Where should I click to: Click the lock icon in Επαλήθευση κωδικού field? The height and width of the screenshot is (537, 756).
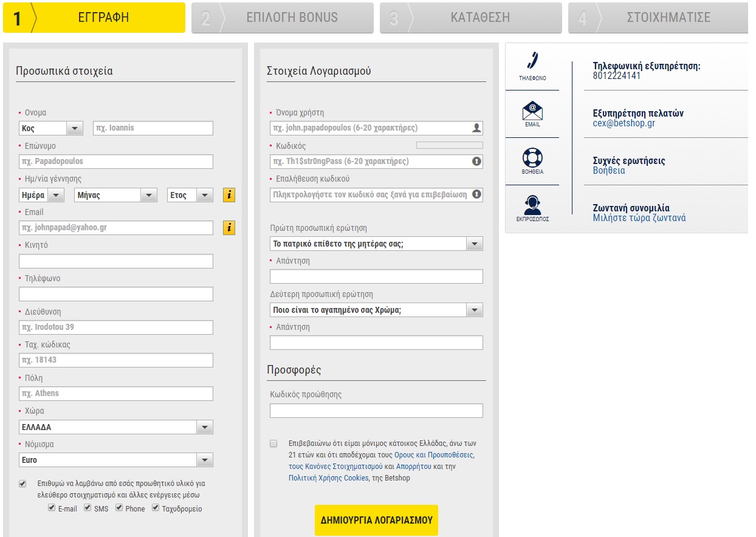point(476,194)
